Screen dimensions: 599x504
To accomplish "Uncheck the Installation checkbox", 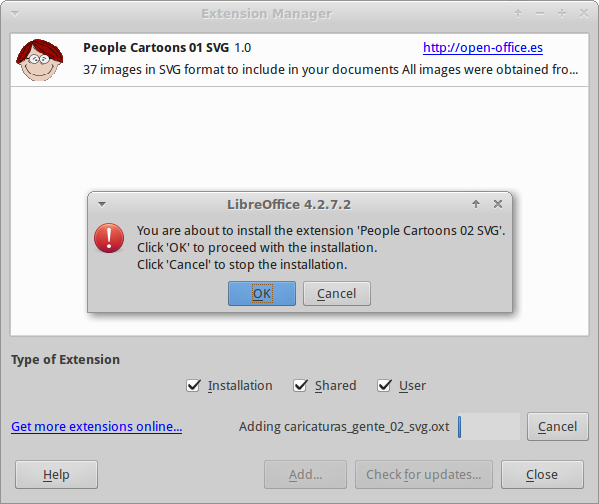I will point(193,386).
